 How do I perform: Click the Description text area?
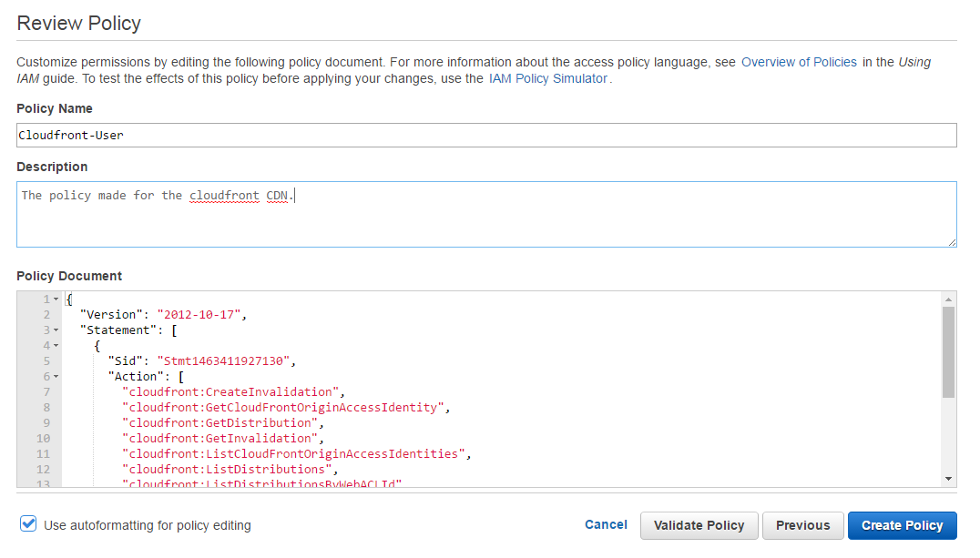[x=486, y=214]
